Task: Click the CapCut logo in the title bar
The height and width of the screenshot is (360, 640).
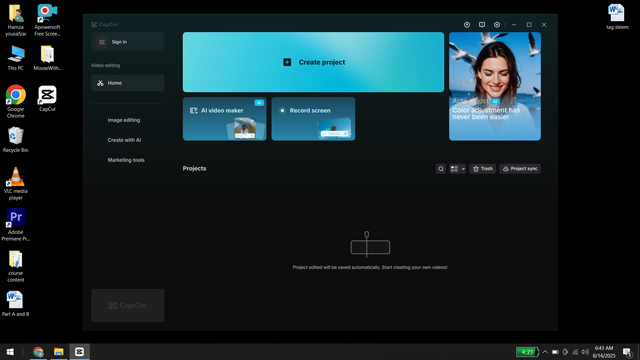Action: pyautogui.click(x=104, y=24)
